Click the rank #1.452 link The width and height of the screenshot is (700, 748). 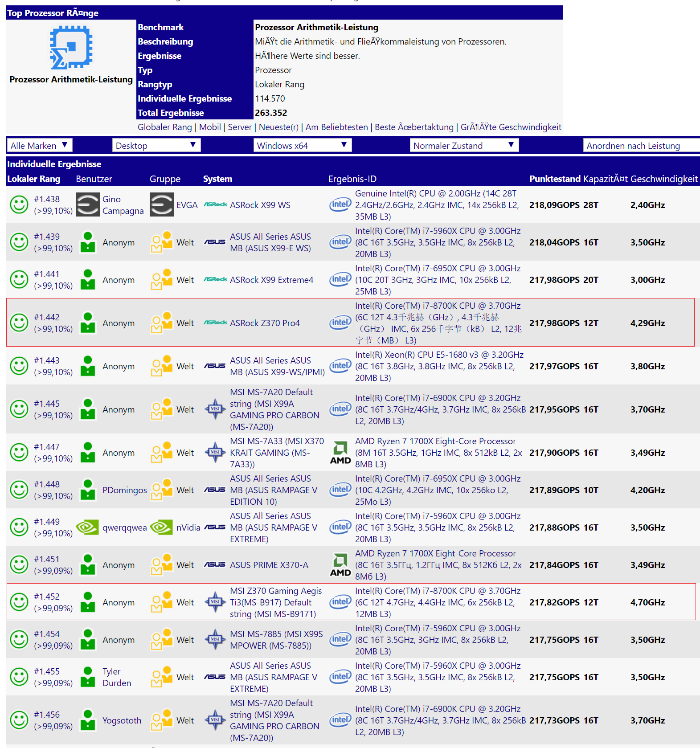[x=47, y=597]
